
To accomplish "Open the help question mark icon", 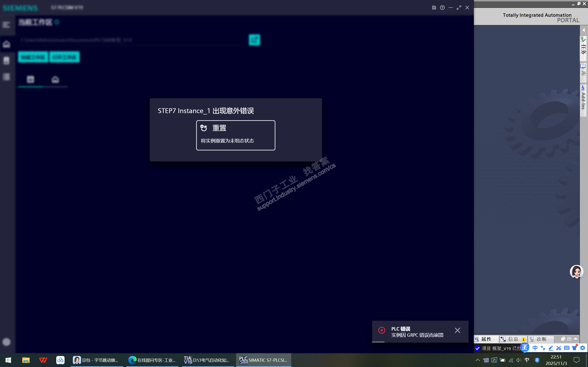I will coord(442,8).
